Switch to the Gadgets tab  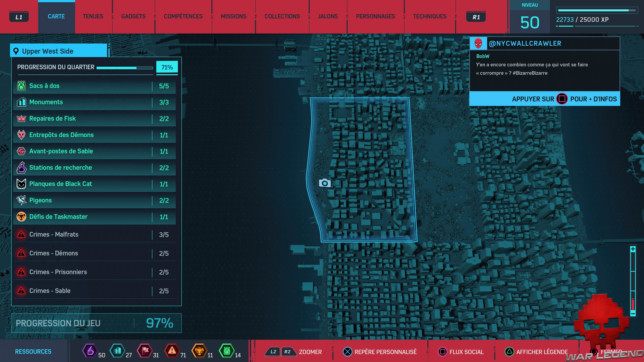(x=133, y=16)
